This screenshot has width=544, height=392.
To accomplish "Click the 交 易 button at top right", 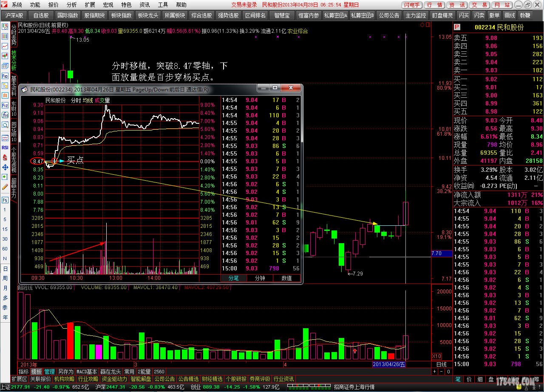I will click(x=480, y=5).
